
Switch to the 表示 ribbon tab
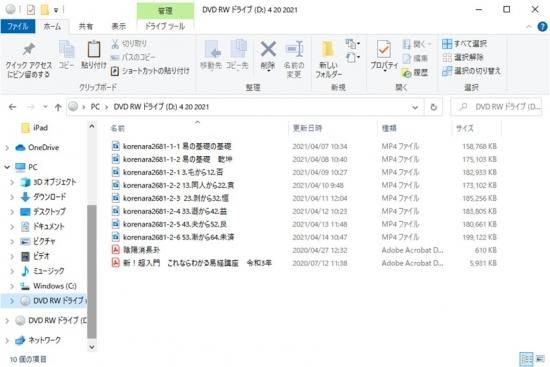pos(118,27)
